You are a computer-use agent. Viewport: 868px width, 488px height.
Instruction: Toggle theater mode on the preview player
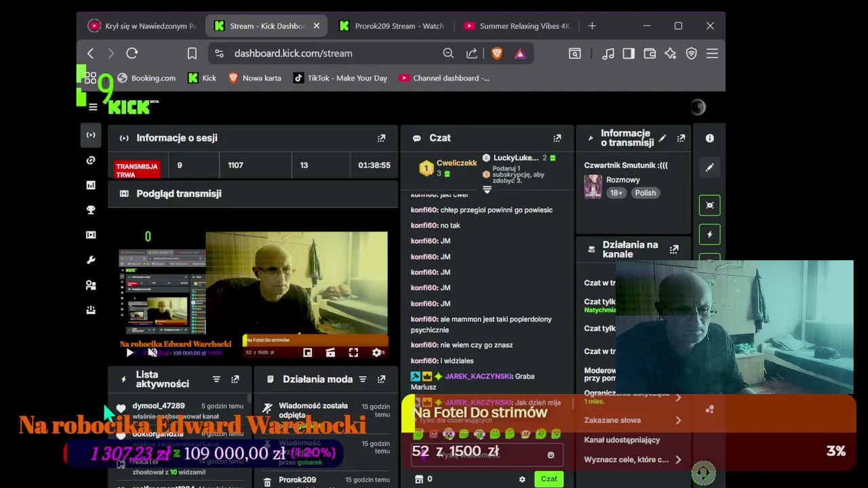pyautogui.click(x=330, y=352)
